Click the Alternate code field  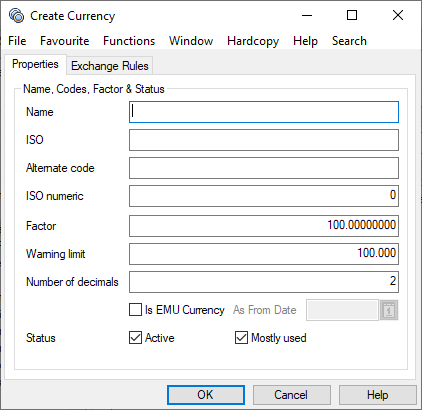pos(264,168)
